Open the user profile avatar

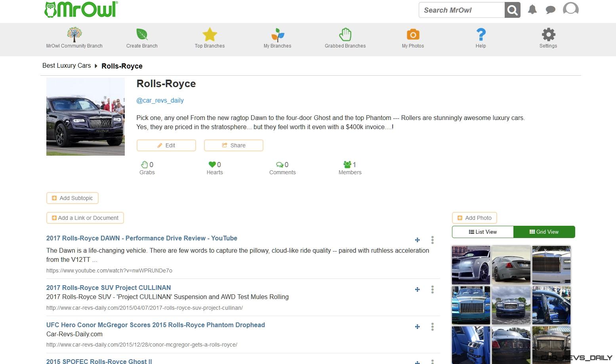coord(571,9)
